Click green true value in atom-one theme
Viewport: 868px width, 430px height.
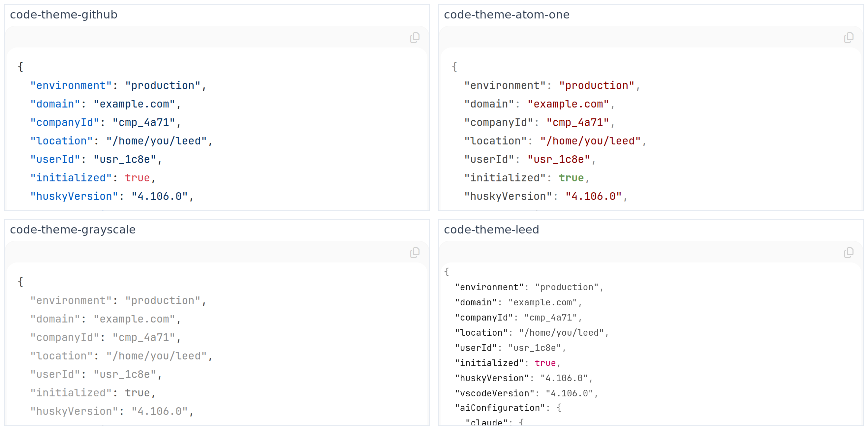tap(571, 178)
